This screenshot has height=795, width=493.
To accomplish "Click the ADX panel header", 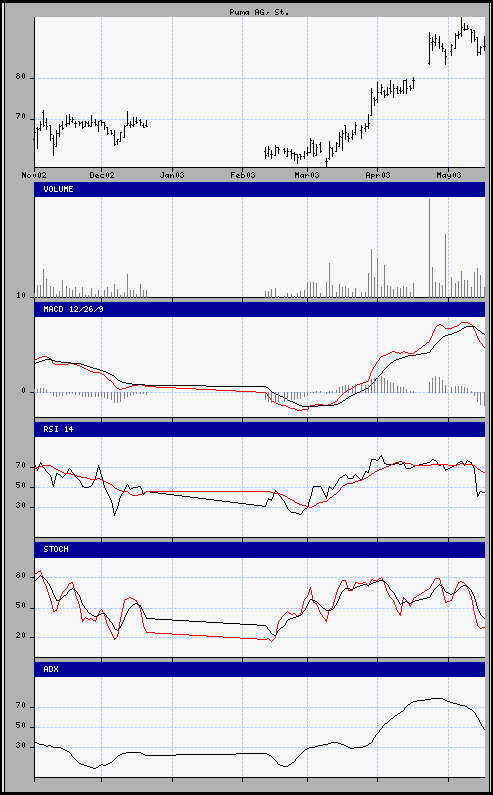I will click(x=260, y=670).
